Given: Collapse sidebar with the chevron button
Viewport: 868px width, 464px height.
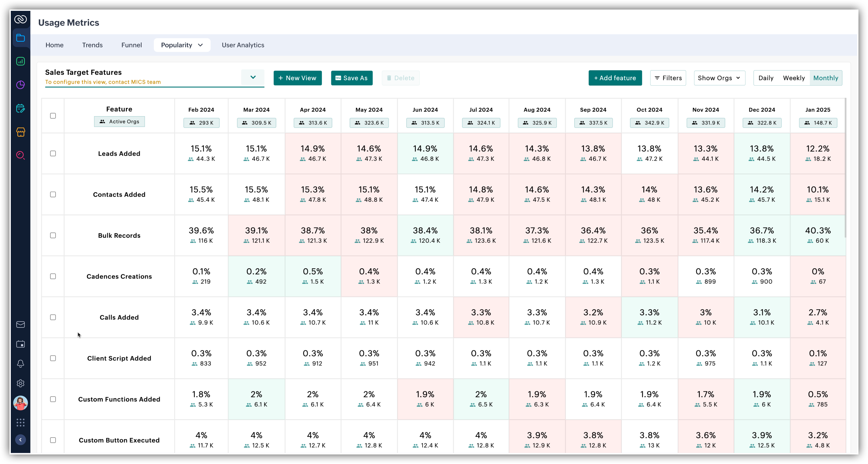Looking at the screenshot, I should (21, 440).
